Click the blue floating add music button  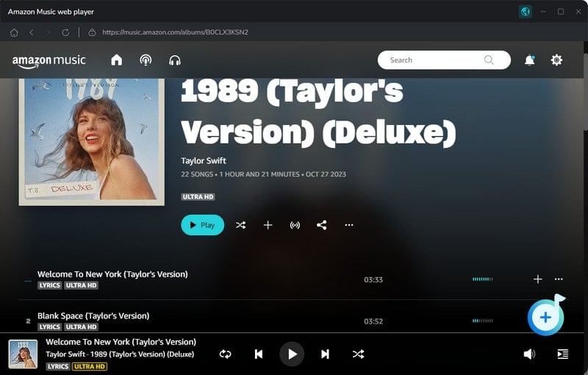(545, 317)
